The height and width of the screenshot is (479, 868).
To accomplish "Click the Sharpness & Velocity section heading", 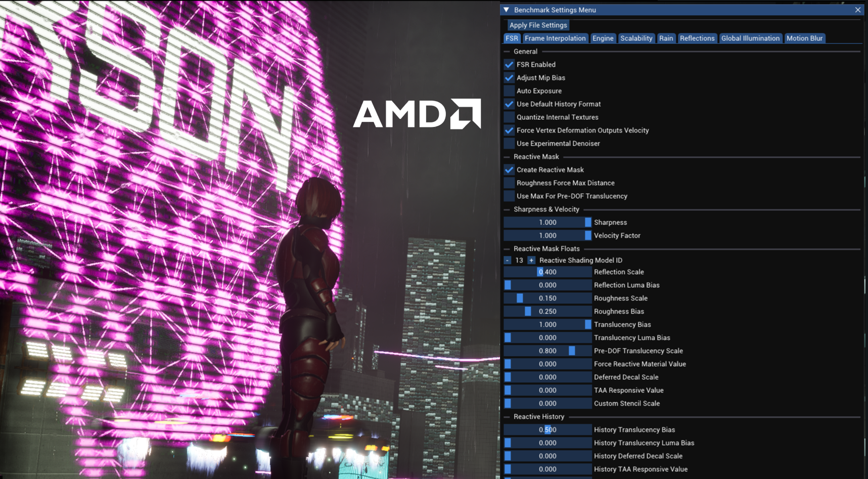I will (x=546, y=209).
